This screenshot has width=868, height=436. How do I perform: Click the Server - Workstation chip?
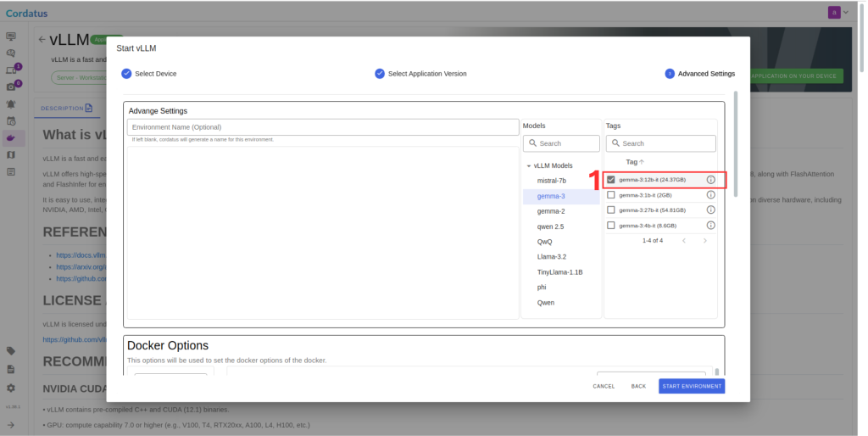coord(79,77)
